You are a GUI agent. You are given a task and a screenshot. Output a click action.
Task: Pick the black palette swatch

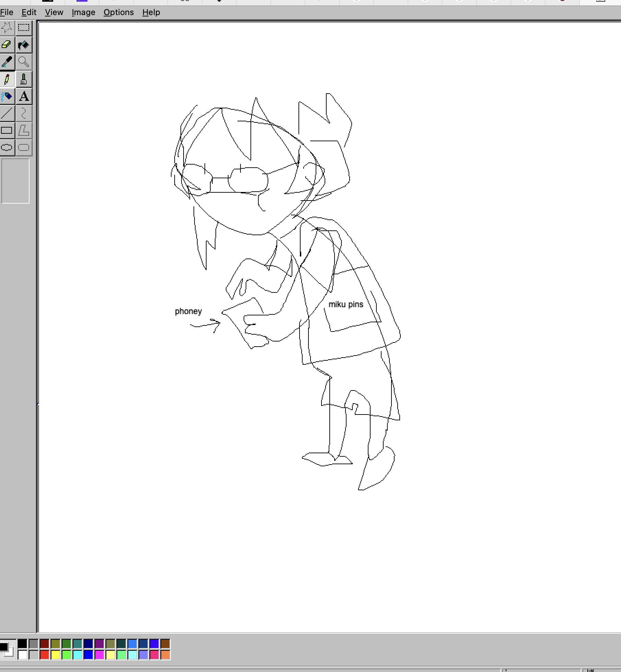pyautogui.click(x=23, y=644)
